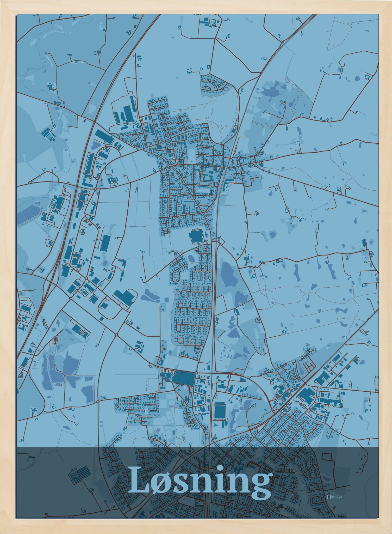This screenshot has height=534, width=392.
Task: Click the small roundabout circle just above banner
Action: (155, 440)
